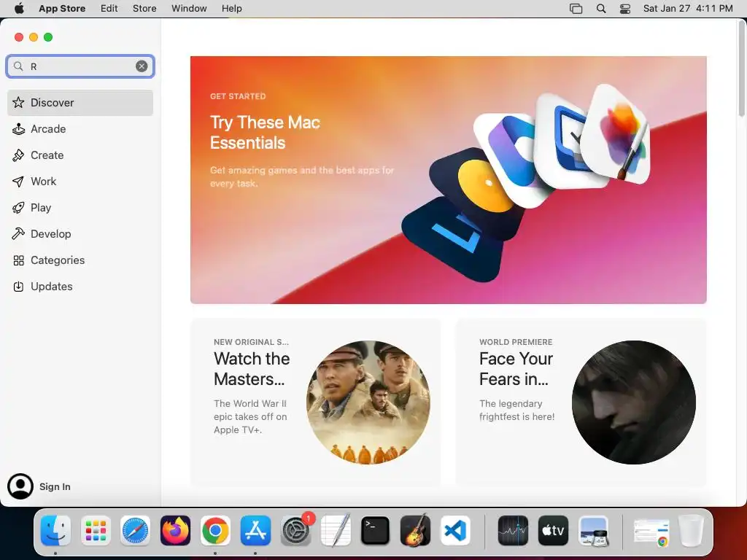The width and height of the screenshot is (747, 560).
Task: Click the App Store icon in the dock
Action: click(x=255, y=531)
